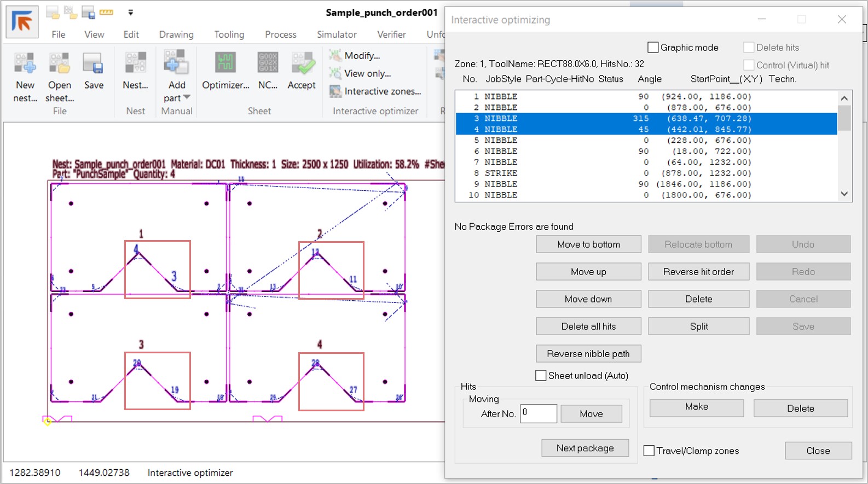Click the Next package button
This screenshot has width=868, height=484.
coord(585,448)
